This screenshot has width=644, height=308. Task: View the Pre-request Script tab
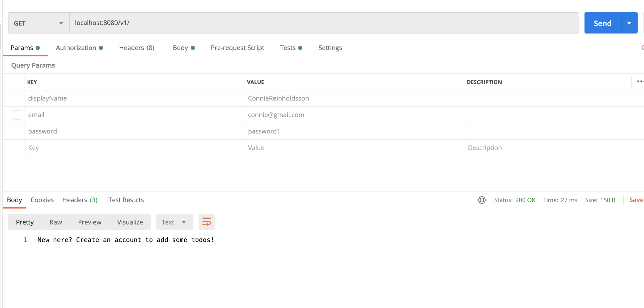pos(237,48)
